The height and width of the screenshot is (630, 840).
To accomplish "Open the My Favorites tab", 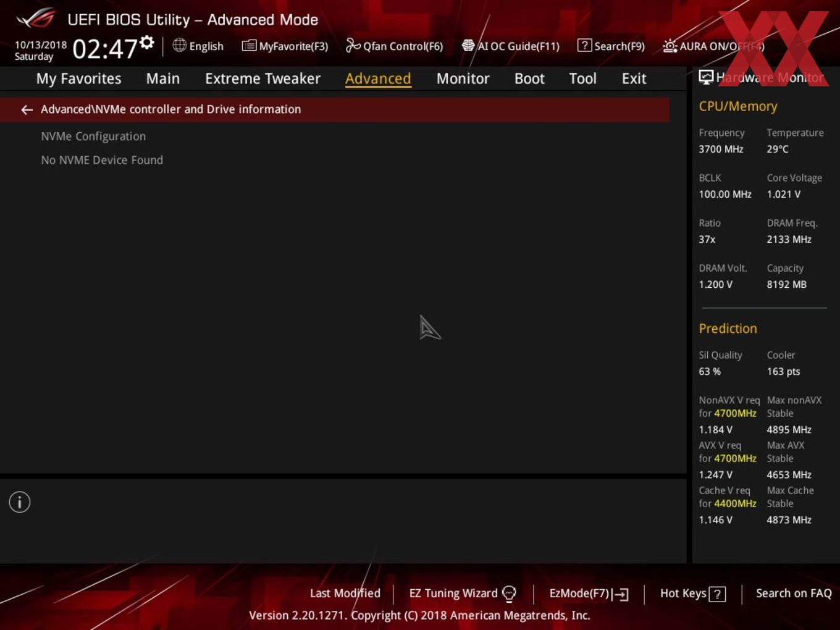I will coord(78,78).
